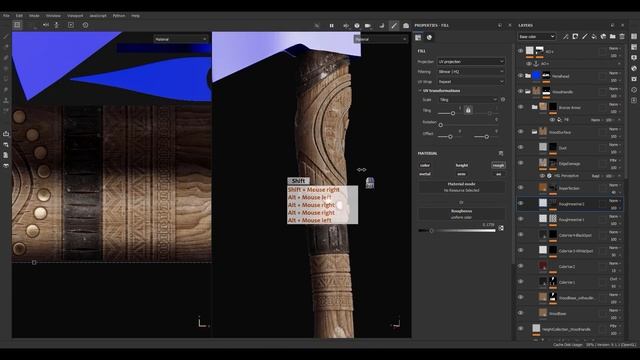Open the Window menu
Screen dimensions: 640x360
click(53, 16)
